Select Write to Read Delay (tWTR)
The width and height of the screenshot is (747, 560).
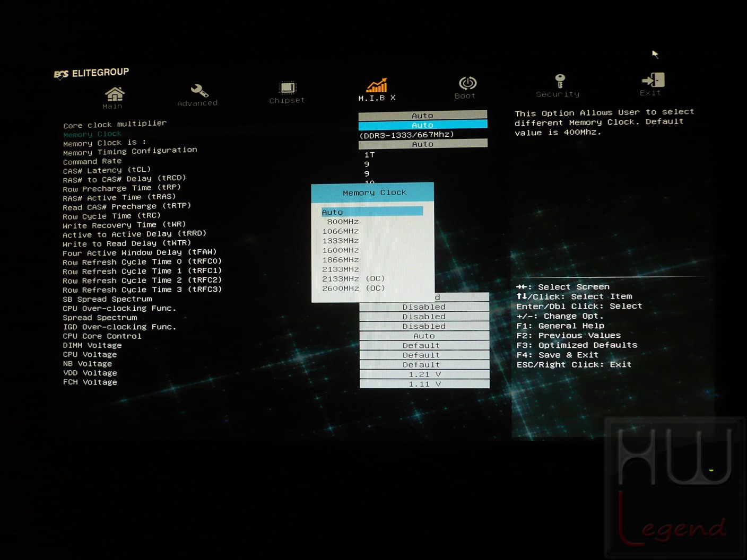click(127, 243)
